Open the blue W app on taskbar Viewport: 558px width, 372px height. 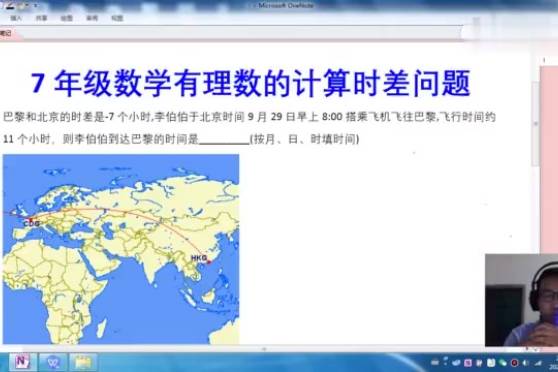tap(53, 362)
